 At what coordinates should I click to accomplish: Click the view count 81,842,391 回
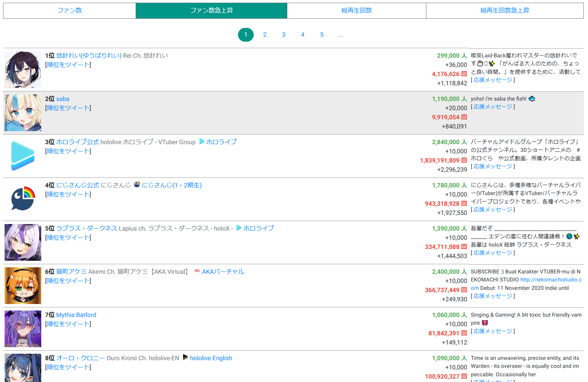coord(447,333)
